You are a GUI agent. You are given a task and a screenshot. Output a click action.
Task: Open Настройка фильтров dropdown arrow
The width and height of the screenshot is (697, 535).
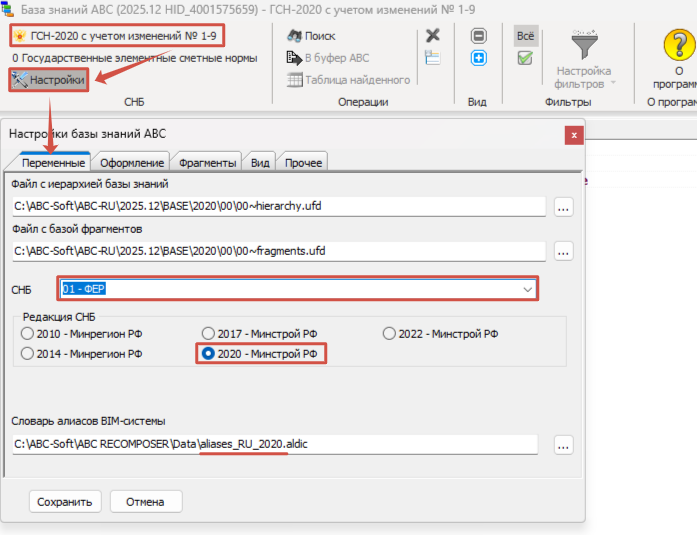pyautogui.click(x=613, y=83)
